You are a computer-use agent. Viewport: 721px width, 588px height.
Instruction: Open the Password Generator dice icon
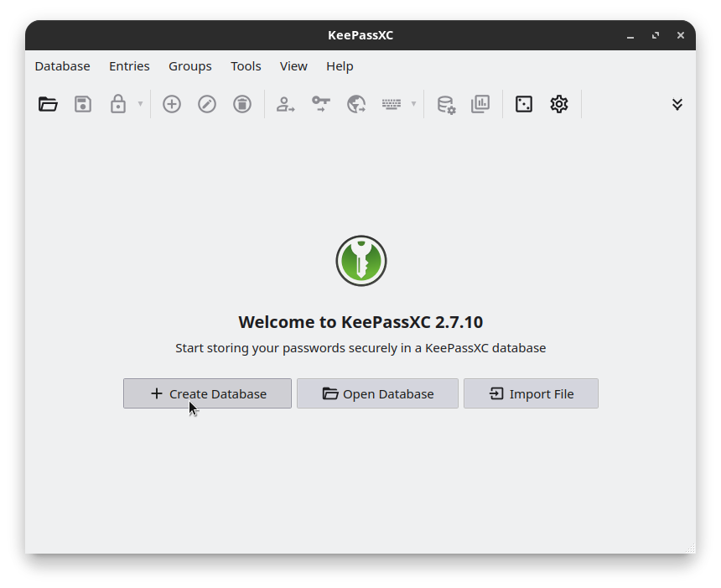coord(524,104)
